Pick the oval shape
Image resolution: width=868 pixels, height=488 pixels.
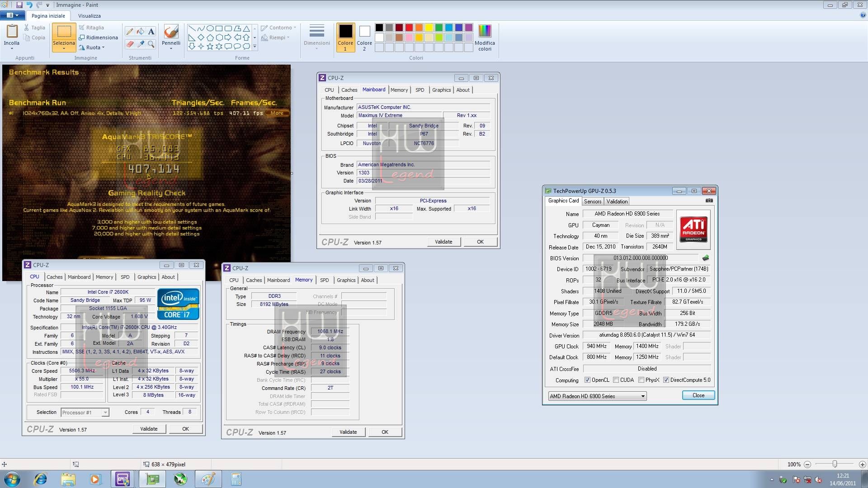pyautogui.click(x=210, y=28)
